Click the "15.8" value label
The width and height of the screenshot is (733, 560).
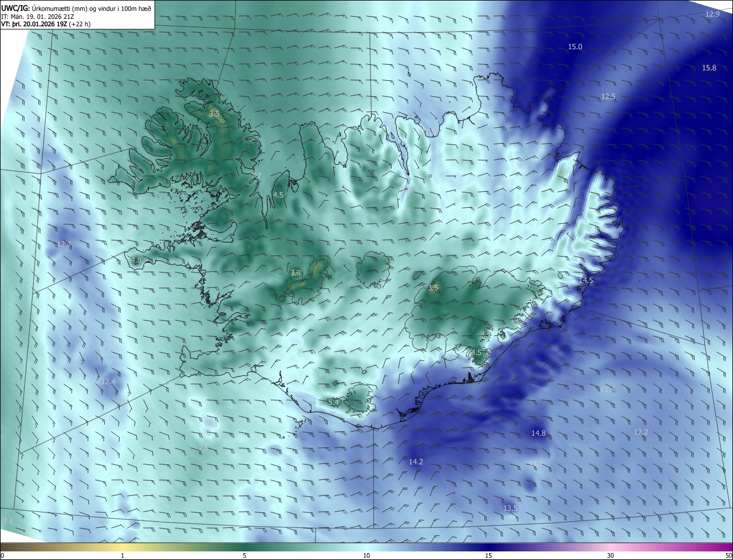click(x=709, y=68)
